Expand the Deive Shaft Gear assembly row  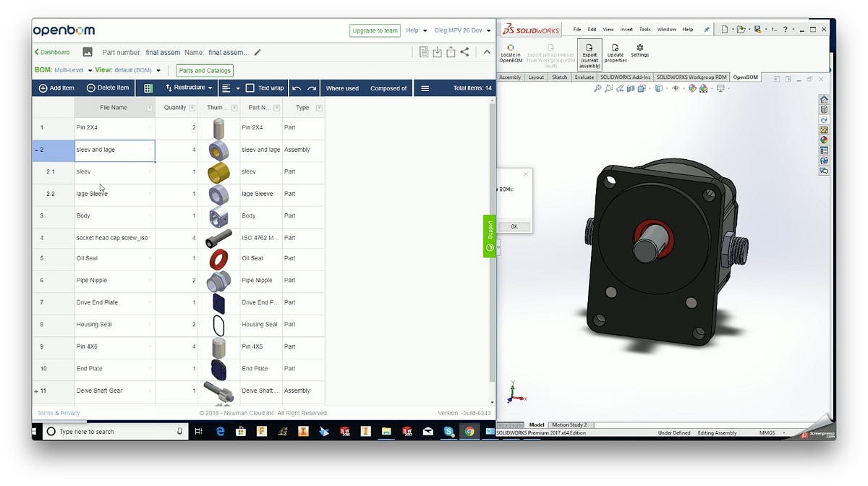point(36,391)
